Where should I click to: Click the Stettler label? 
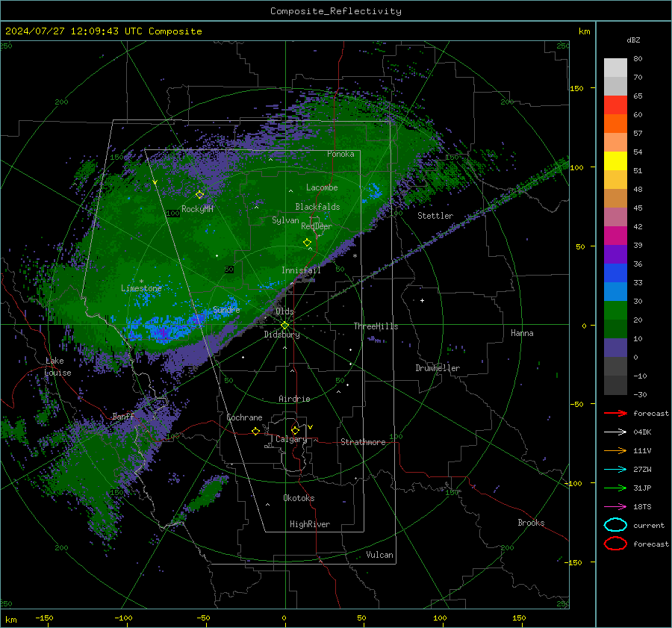click(x=435, y=216)
